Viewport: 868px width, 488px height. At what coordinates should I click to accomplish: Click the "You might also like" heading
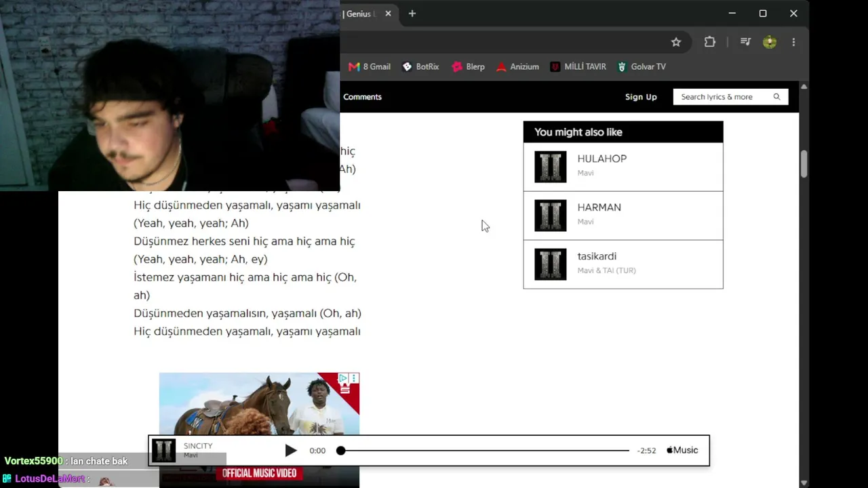click(x=578, y=132)
